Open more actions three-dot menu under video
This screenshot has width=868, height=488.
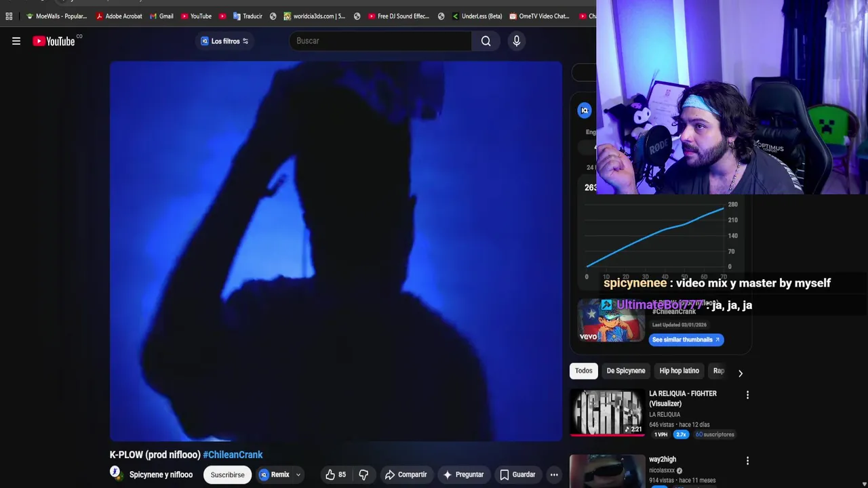click(554, 474)
